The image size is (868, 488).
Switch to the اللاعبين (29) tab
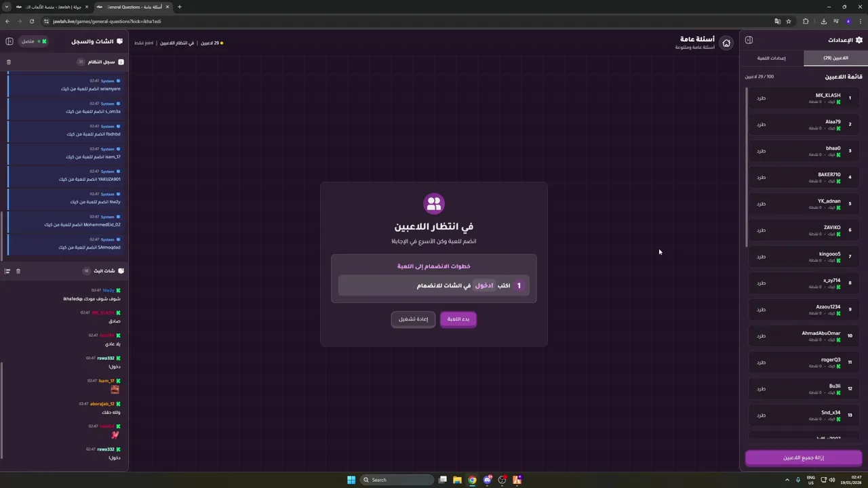pos(835,58)
